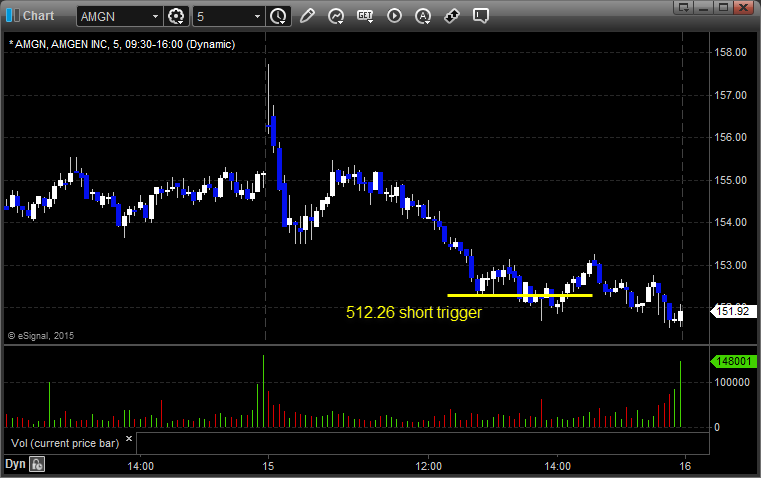Click the first 14:00 time axis label
This screenshot has width=761, height=478.
140,466
